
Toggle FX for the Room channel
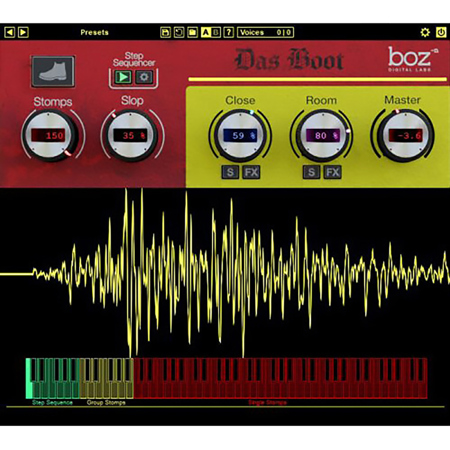(332, 172)
